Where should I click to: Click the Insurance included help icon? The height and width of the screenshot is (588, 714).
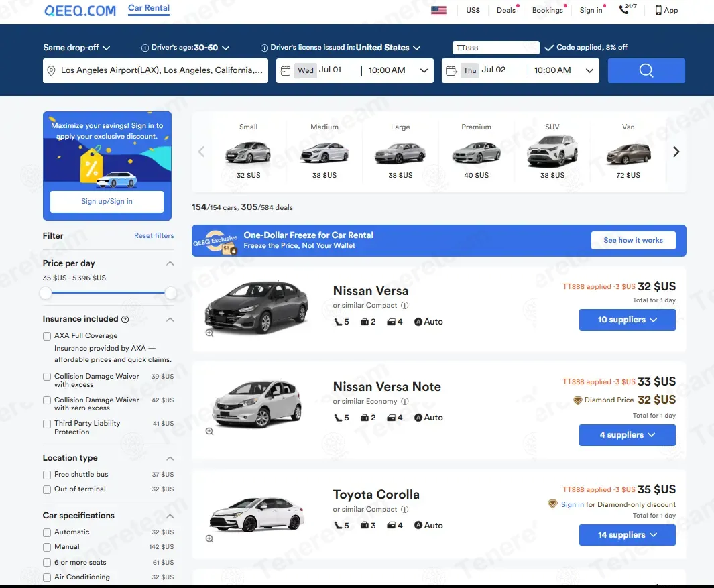[125, 319]
